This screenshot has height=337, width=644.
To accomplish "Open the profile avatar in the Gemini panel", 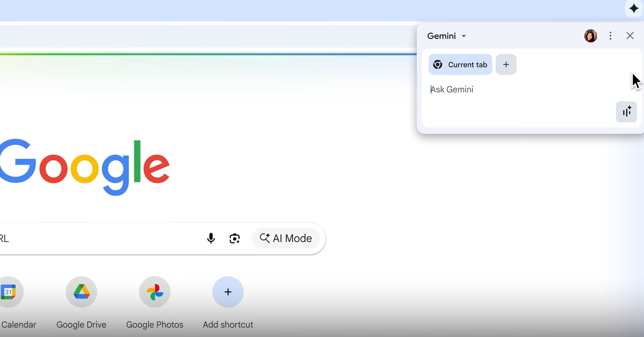I will pyautogui.click(x=590, y=36).
